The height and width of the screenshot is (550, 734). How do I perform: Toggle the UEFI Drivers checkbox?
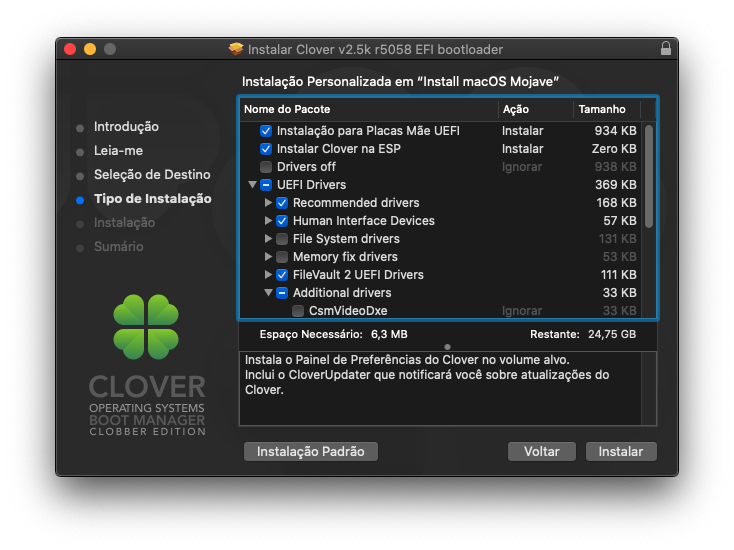point(265,185)
